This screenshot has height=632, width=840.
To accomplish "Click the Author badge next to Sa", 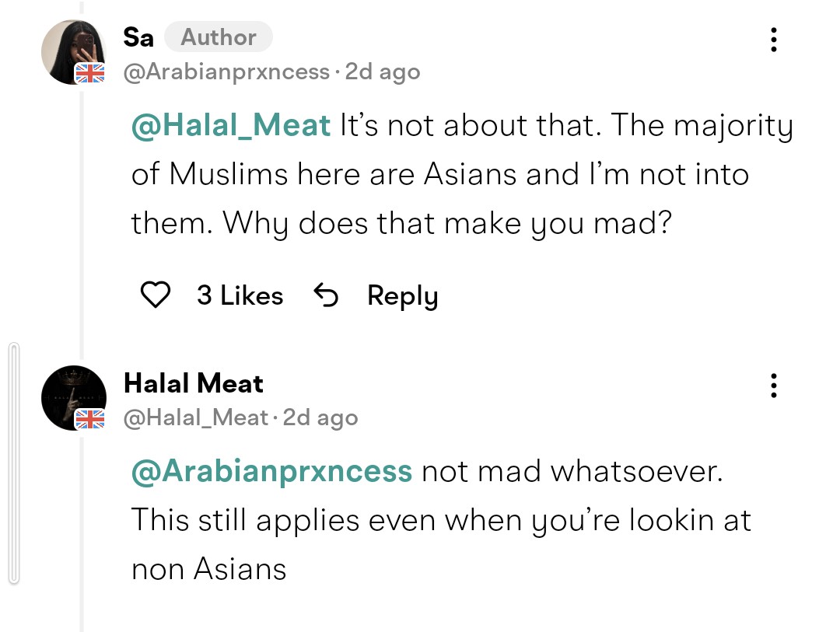I will click(x=218, y=37).
